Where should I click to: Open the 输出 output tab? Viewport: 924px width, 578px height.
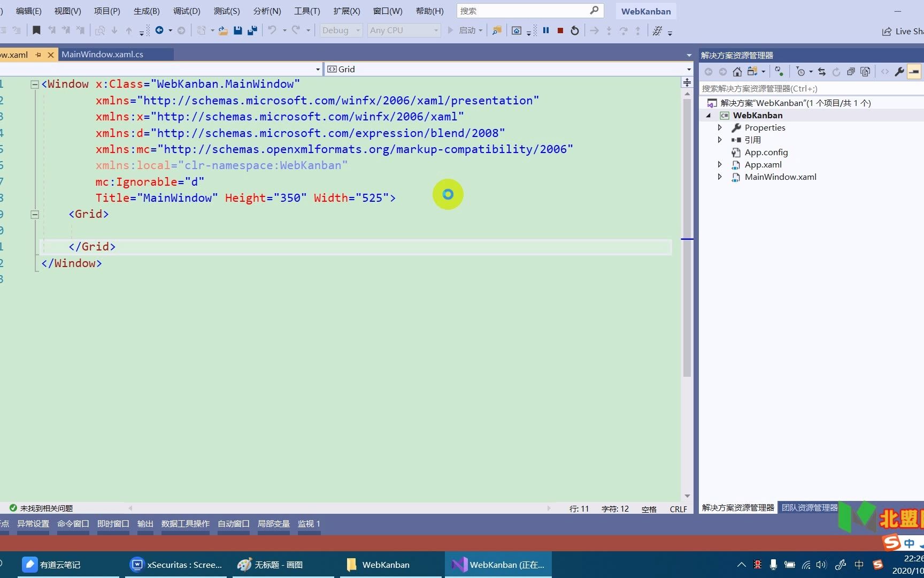[x=145, y=524]
